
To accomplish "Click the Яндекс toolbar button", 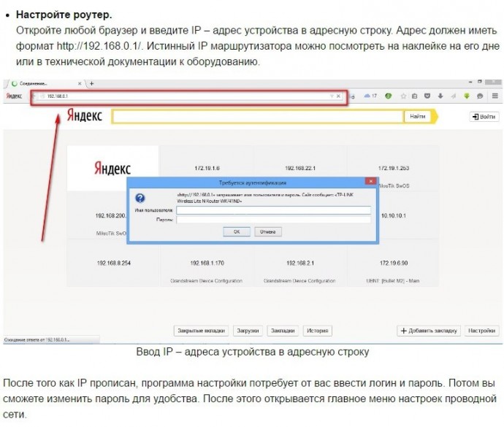I will click(14, 96).
